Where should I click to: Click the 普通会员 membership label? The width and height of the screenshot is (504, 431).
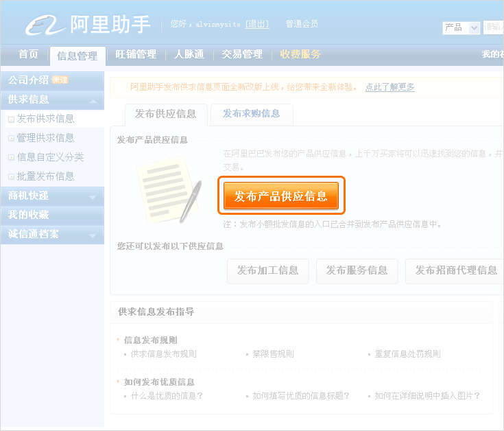302,24
